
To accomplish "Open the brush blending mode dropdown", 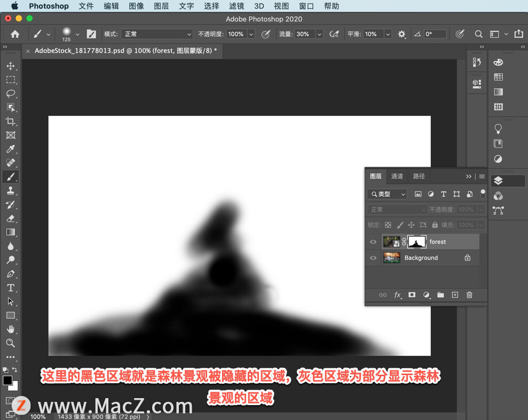I will (156, 34).
